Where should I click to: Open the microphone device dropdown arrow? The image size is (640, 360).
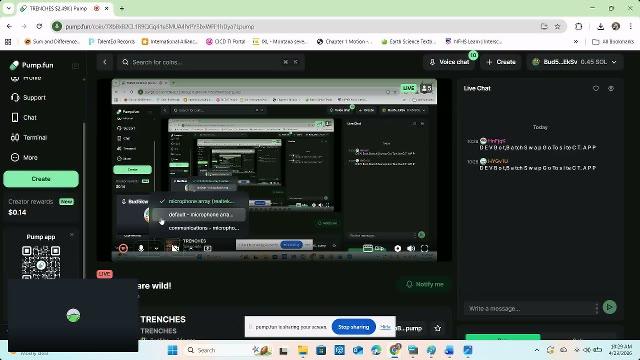(x=156, y=248)
